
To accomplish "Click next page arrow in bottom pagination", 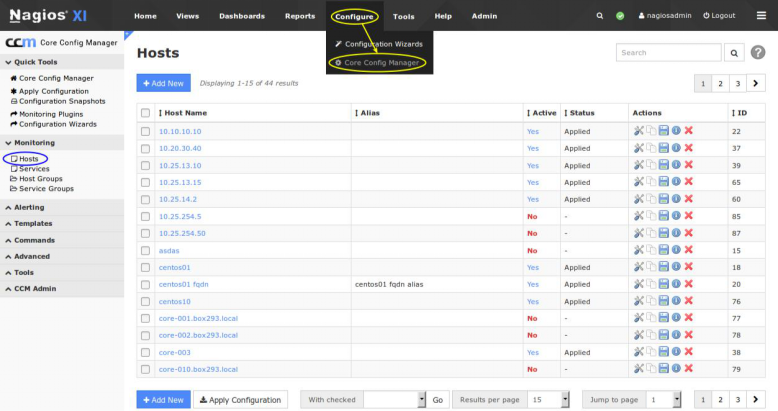I will [756, 400].
